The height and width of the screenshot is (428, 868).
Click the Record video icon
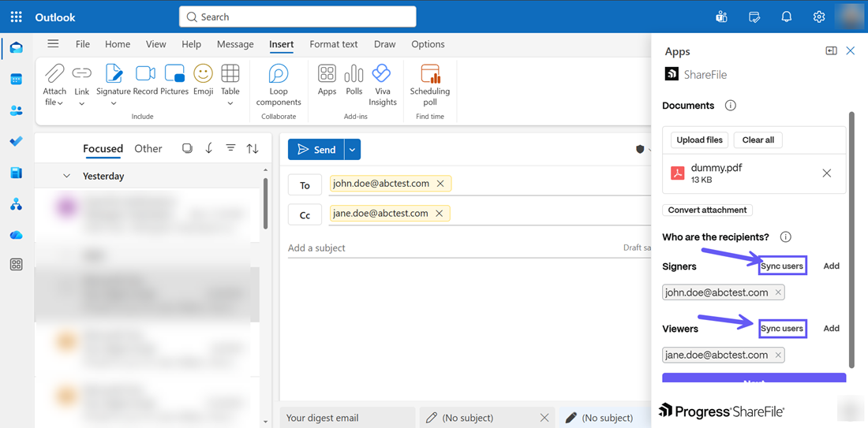146,73
